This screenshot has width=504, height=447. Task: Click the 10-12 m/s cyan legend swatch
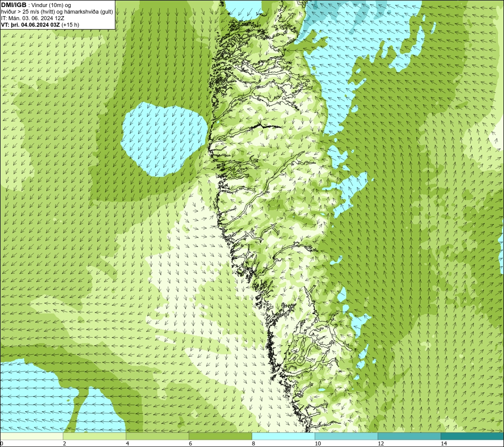point(347,436)
